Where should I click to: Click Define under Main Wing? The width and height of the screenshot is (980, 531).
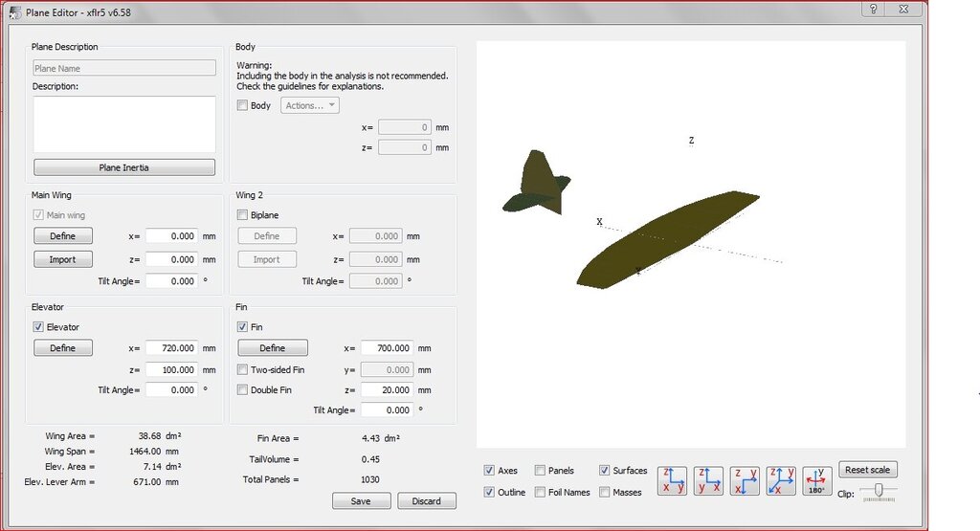point(63,236)
